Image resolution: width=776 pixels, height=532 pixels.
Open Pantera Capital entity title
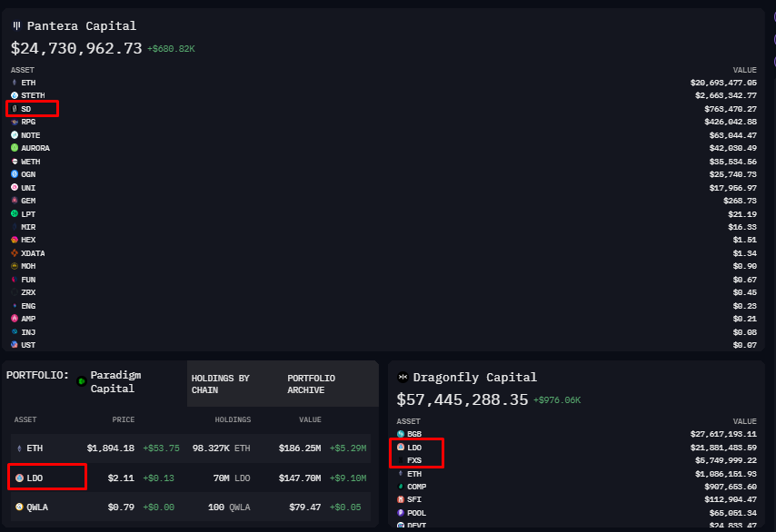pyautogui.click(x=82, y=25)
